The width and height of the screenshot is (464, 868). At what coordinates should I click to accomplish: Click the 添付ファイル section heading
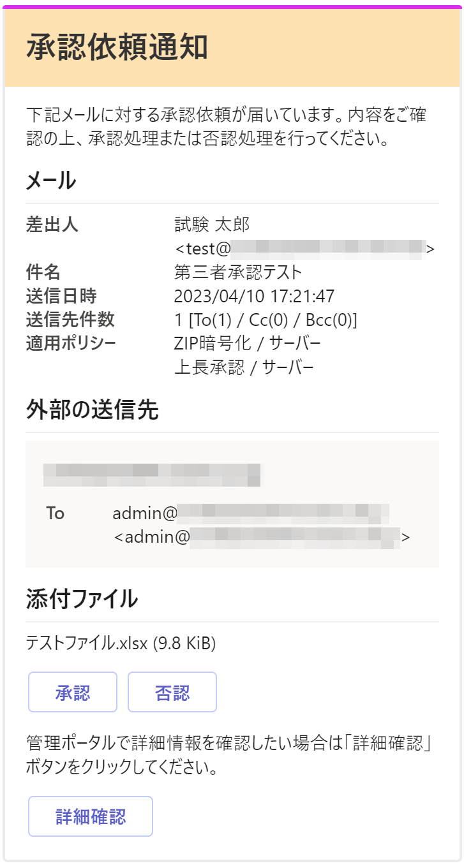click(82, 599)
